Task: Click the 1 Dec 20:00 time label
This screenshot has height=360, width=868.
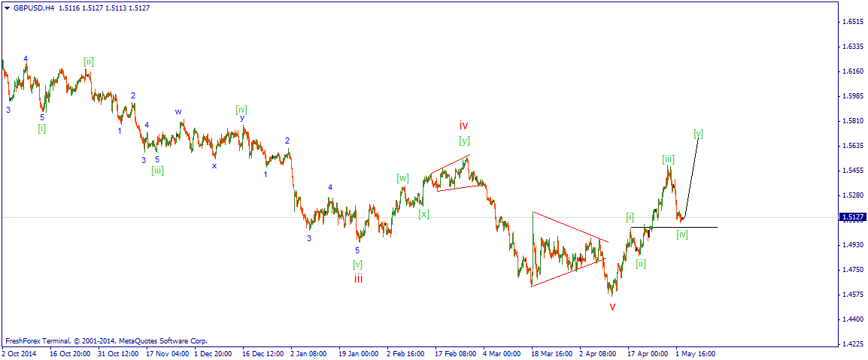Action: 213,352
